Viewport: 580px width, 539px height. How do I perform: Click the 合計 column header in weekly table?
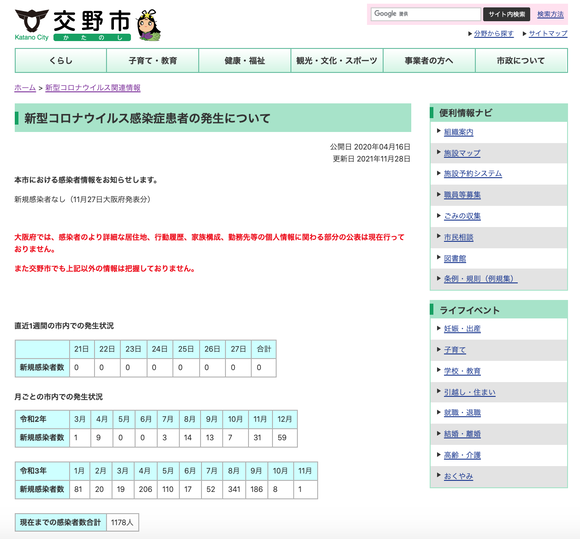coord(264,349)
